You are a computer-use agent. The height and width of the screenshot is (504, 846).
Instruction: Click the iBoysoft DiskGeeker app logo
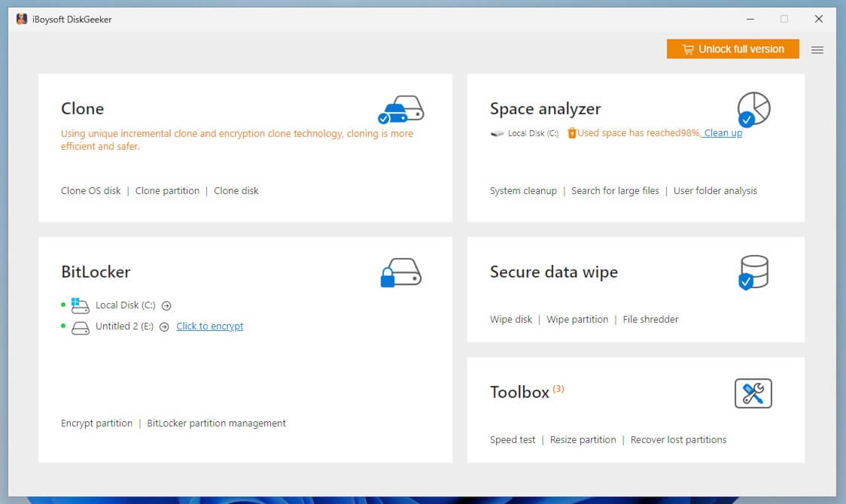[x=22, y=19]
